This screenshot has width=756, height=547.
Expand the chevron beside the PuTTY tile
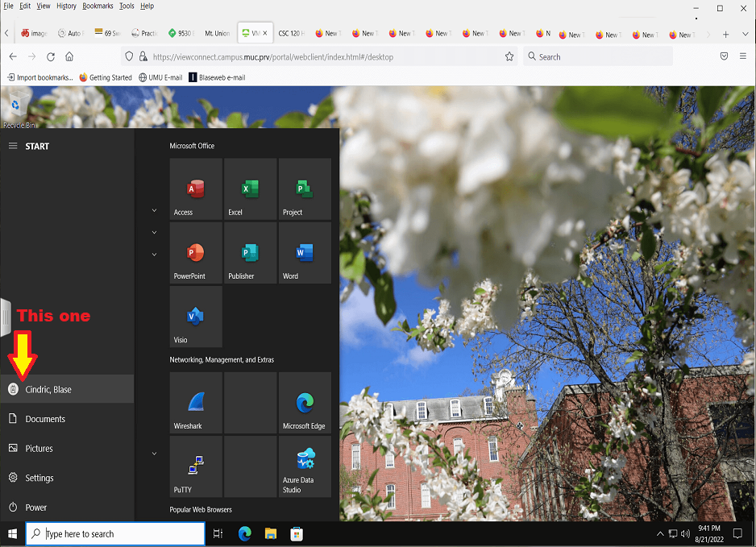pyautogui.click(x=154, y=454)
